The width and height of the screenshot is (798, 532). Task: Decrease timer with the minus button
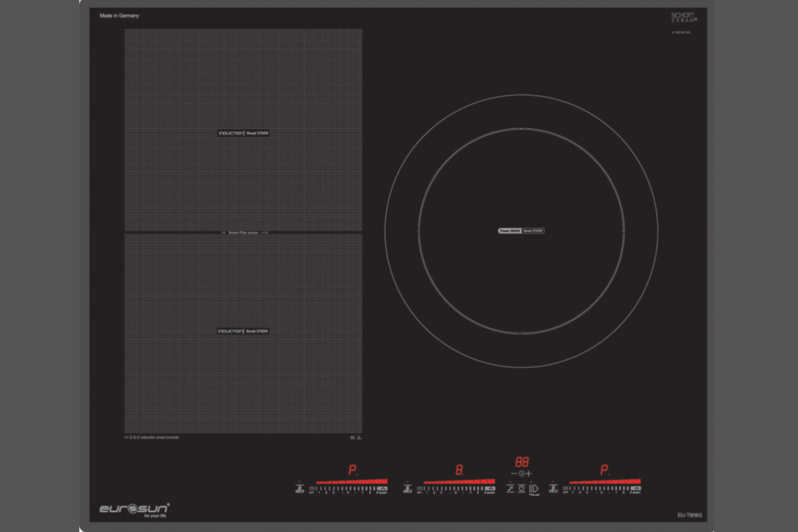click(514, 473)
